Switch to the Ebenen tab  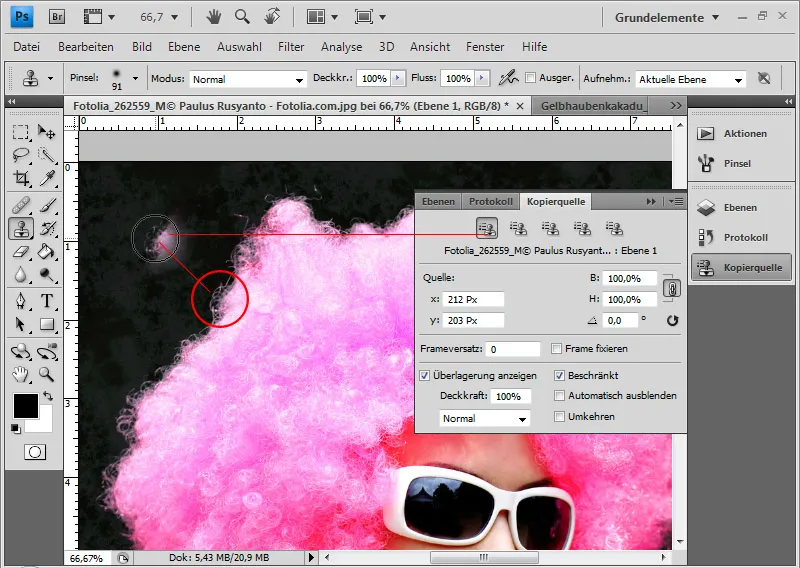438,202
